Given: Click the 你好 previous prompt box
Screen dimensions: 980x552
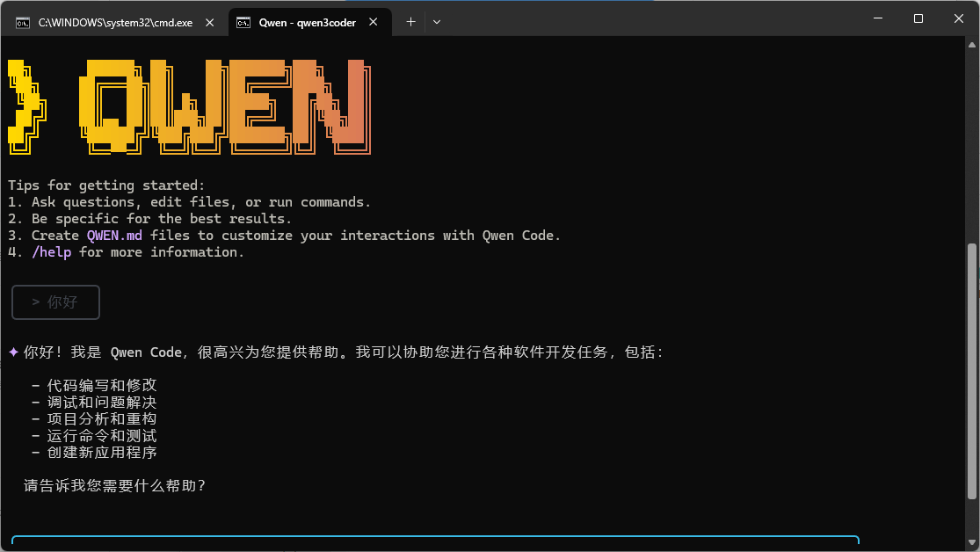Looking at the screenshot, I should [x=54, y=301].
